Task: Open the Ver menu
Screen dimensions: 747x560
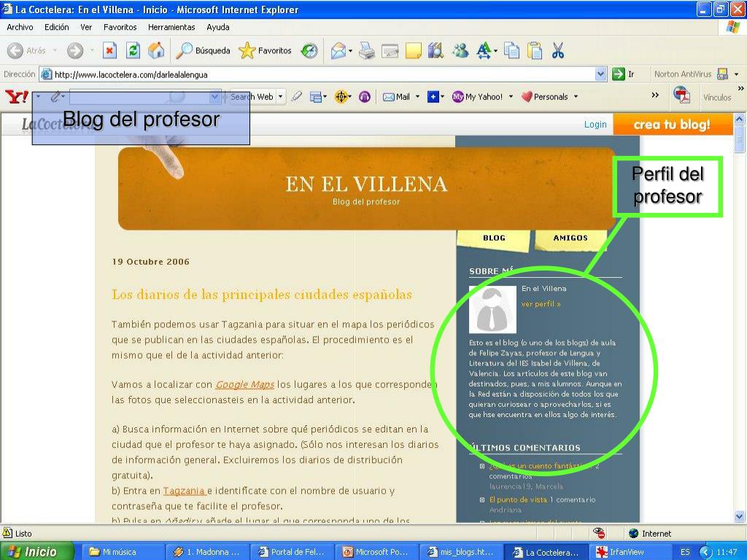Action: tap(86, 27)
